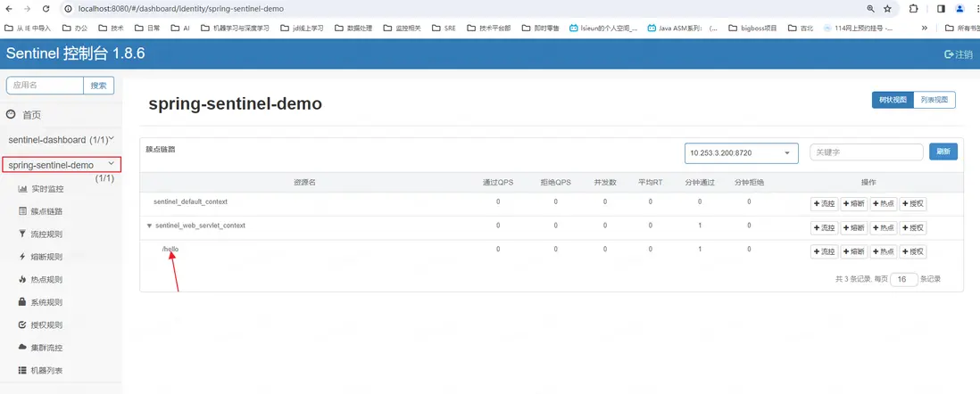Collapse the spring-sentinel-demo app in sidebar
The image size is (980, 394).
tap(62, 165)
